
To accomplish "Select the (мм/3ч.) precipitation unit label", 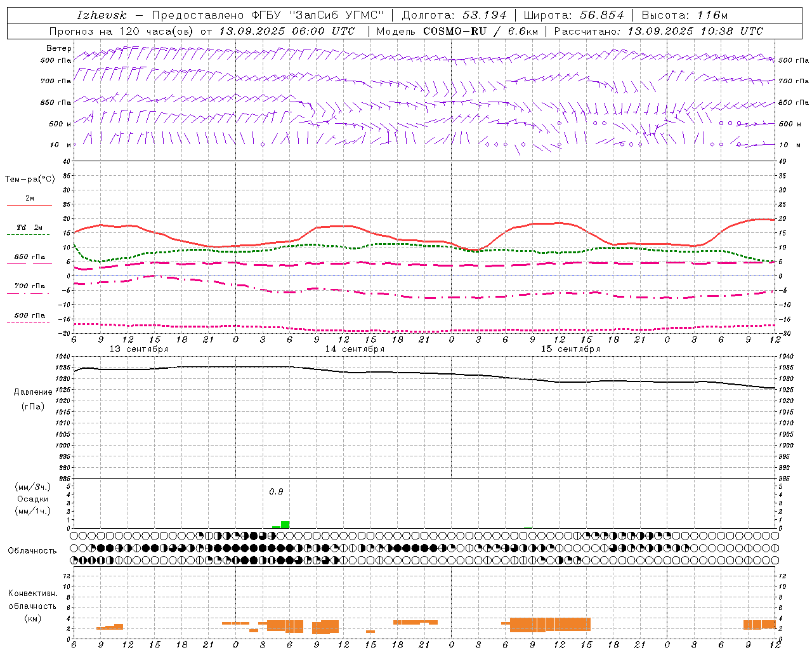I will point(33,487).
